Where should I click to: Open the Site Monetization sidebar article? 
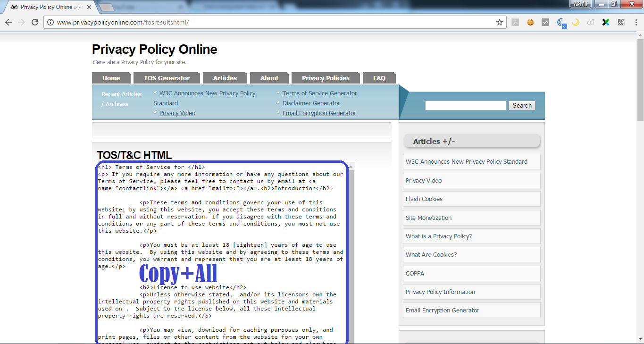[x=472, y=218]
